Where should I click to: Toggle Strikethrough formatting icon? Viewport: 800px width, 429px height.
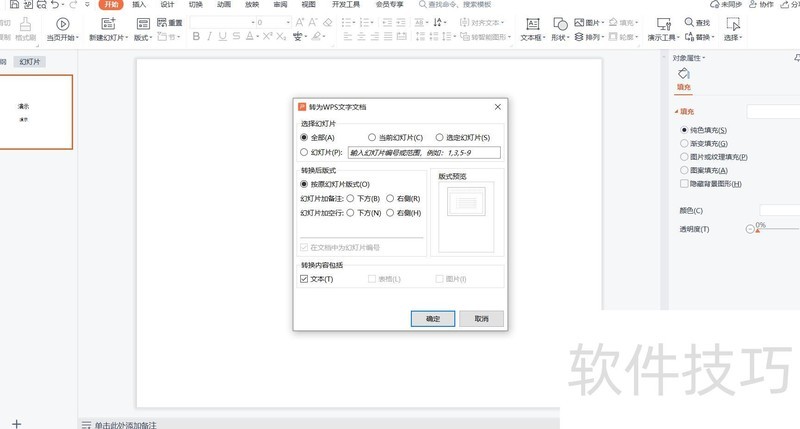tap(236, 36)
